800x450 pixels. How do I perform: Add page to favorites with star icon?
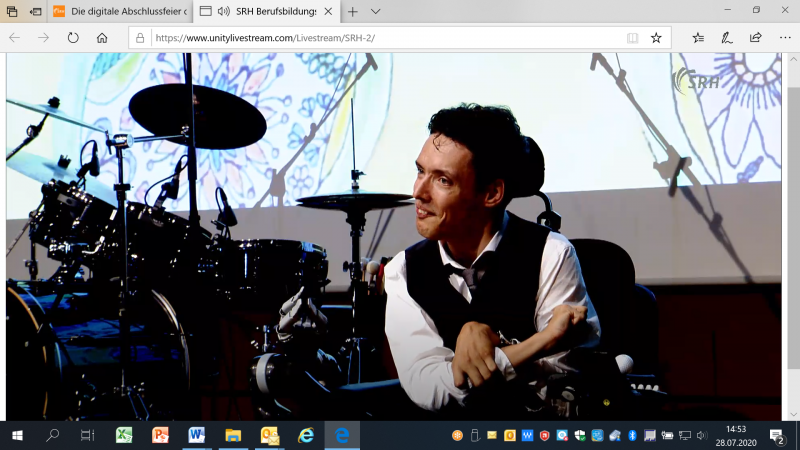tap(656, 37)
